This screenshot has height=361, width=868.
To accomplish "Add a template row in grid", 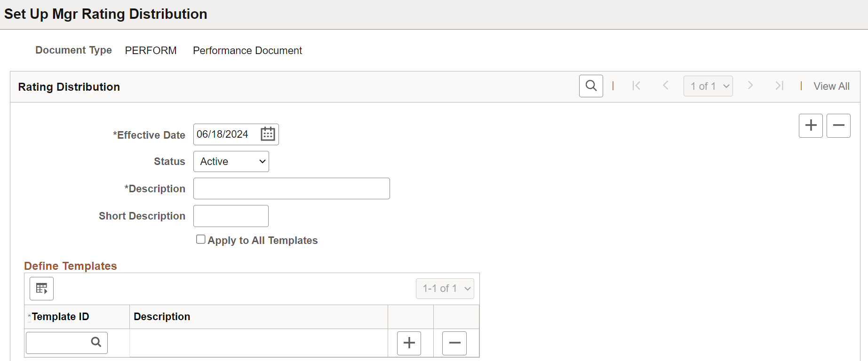I will [x=409, y=343].
